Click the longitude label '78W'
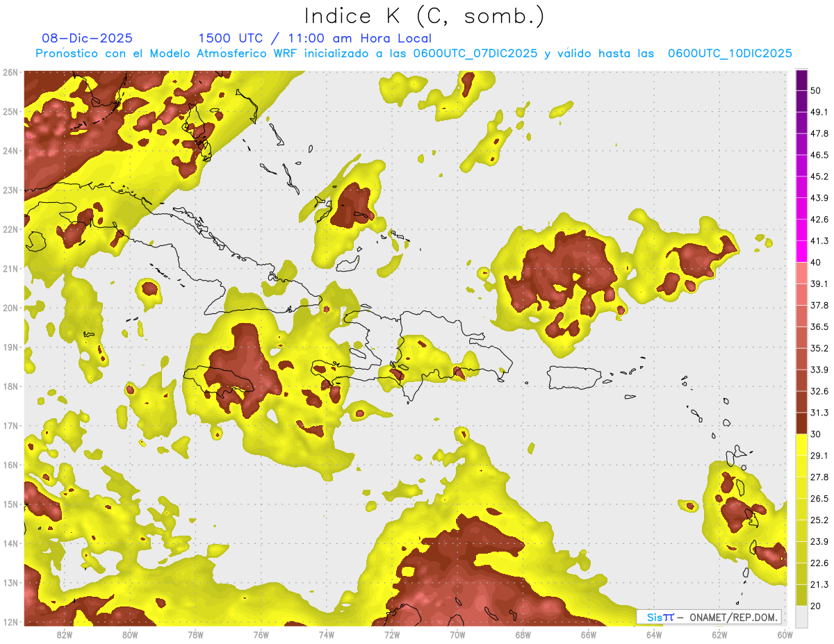Screen dimensions: 834x644 coord(195,635)
